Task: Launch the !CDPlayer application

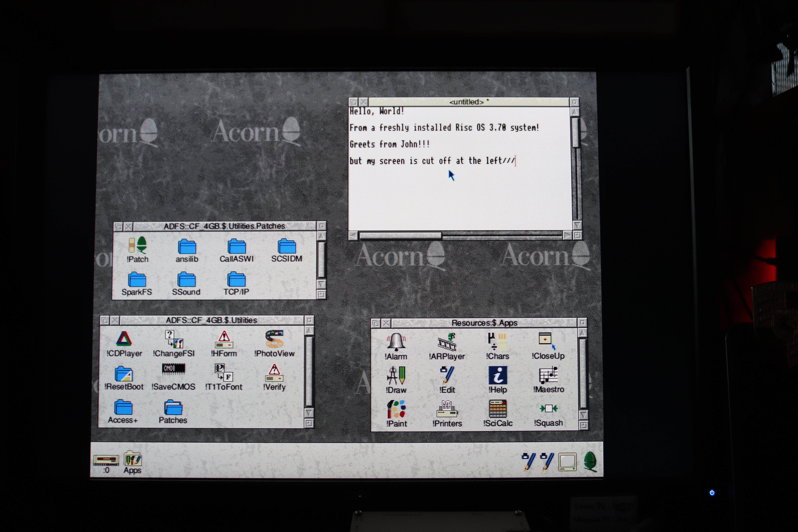Action: 124,344
